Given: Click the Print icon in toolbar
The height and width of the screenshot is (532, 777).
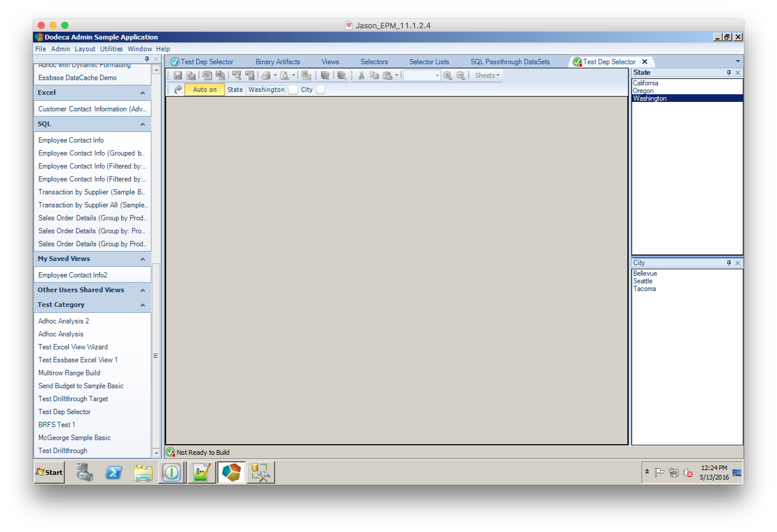Looking at the screenshot, I should pos(266,76).
